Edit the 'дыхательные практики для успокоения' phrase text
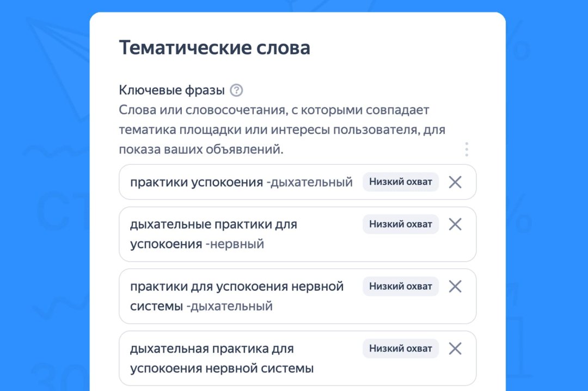 point(213,224)
